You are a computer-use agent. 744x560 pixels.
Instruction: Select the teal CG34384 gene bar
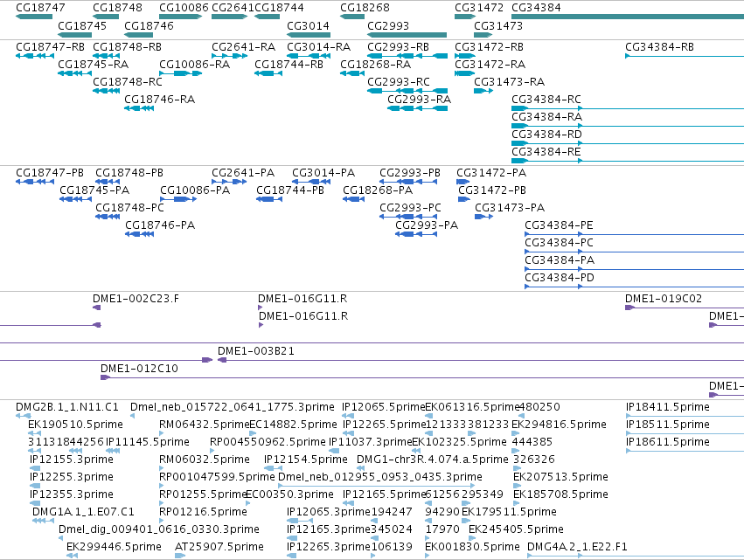click(627, 17)
